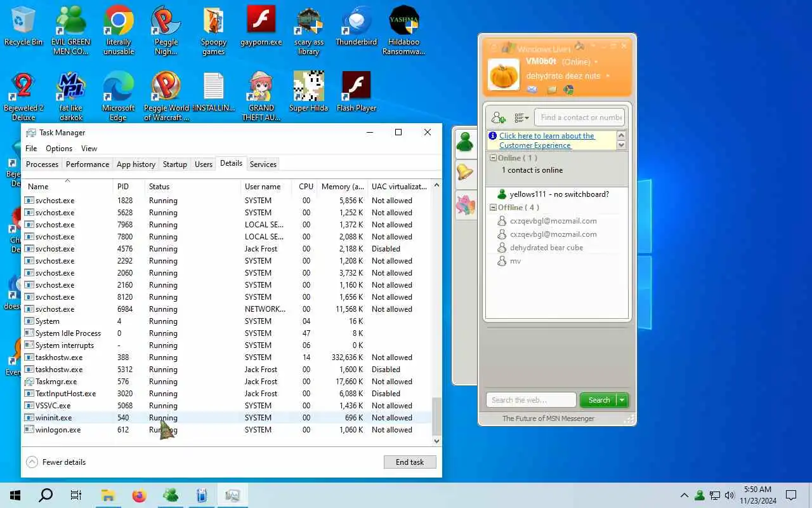Image resolution: width=812 pixels, height=508 pixels.
Task: Select the Super Hilda desktop icon
Action: [x=309, y=92]
